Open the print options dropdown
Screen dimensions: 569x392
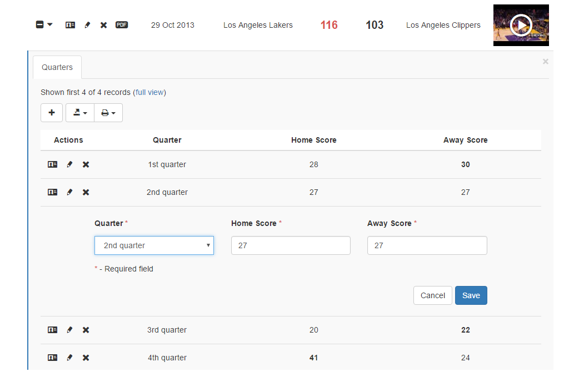coord(108,113)
